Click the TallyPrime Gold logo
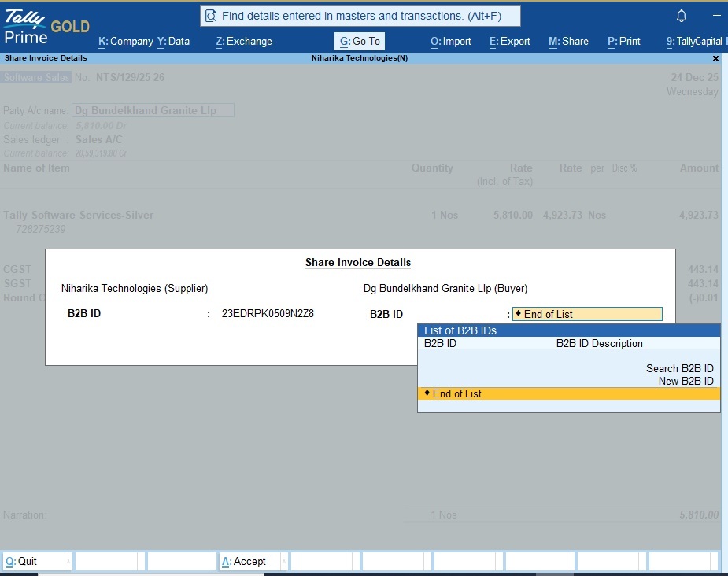Screen dimensions: 728x576 46,26
